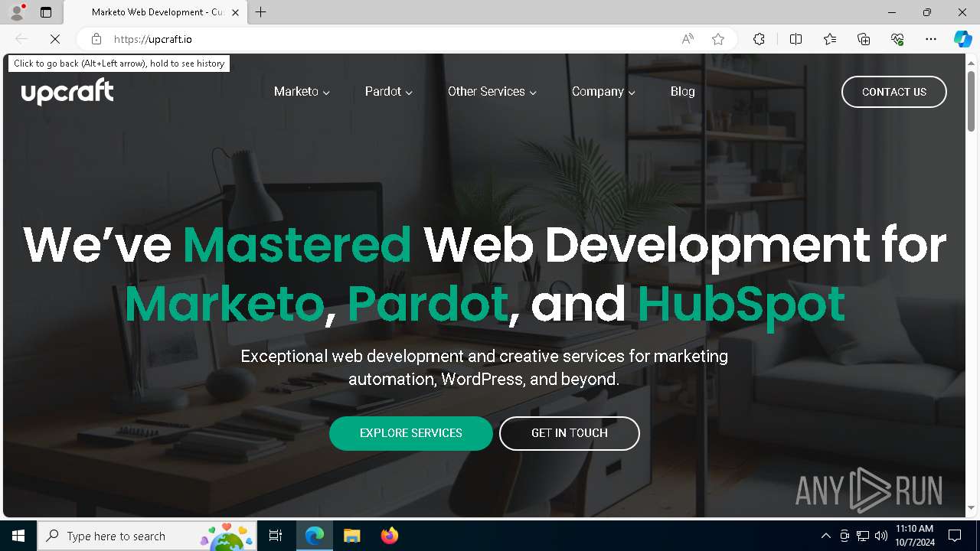Show hidden system tray icons

(x=826, y=536)
